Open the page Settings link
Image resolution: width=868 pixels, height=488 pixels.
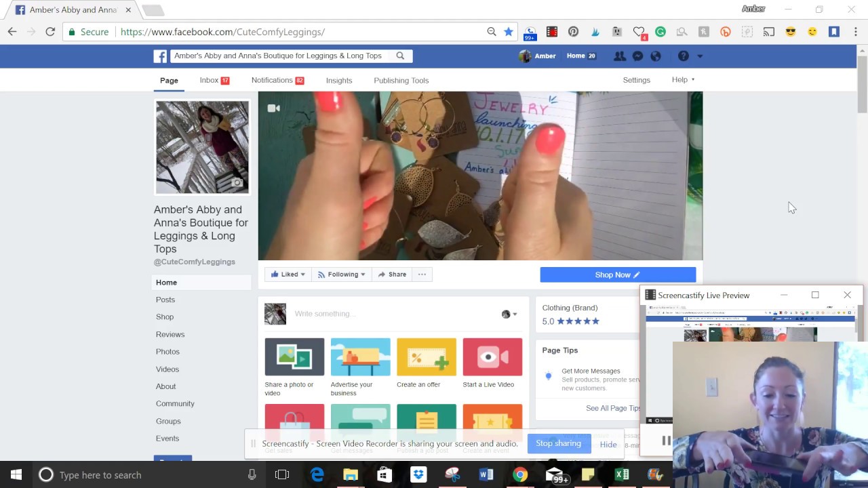(x=636, y=80)
